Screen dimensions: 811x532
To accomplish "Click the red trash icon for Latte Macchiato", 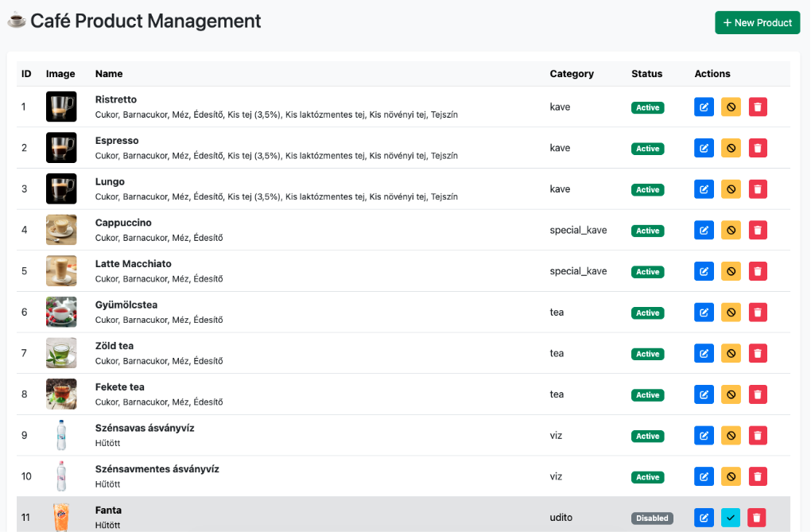I will (x=758, y=272).
